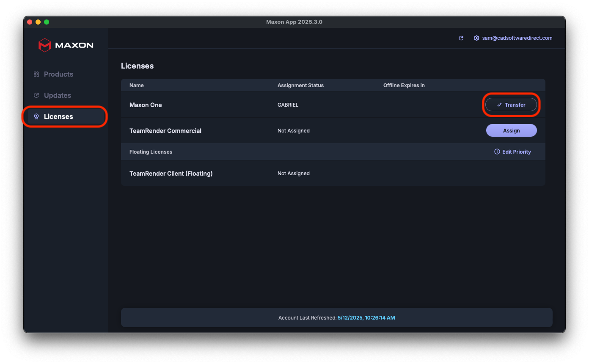Click the sam@cadsoftwaredirect.com account email
The height and width of the screenshot is (364, 589).
point(517,38)
